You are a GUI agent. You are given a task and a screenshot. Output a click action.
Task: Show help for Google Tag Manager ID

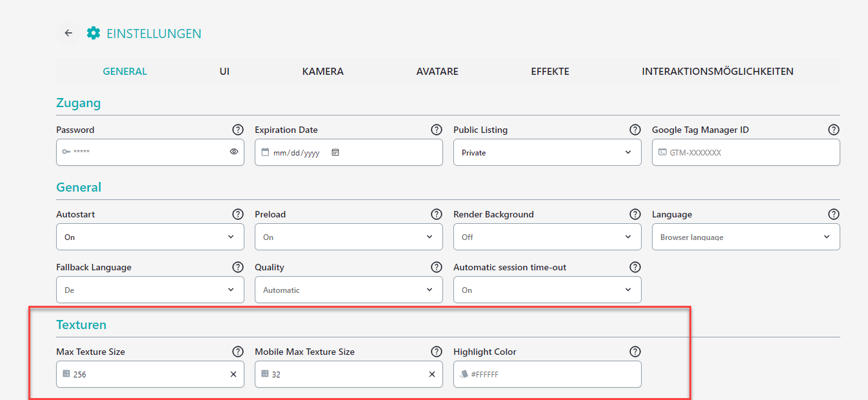click(x=834, y=130)
